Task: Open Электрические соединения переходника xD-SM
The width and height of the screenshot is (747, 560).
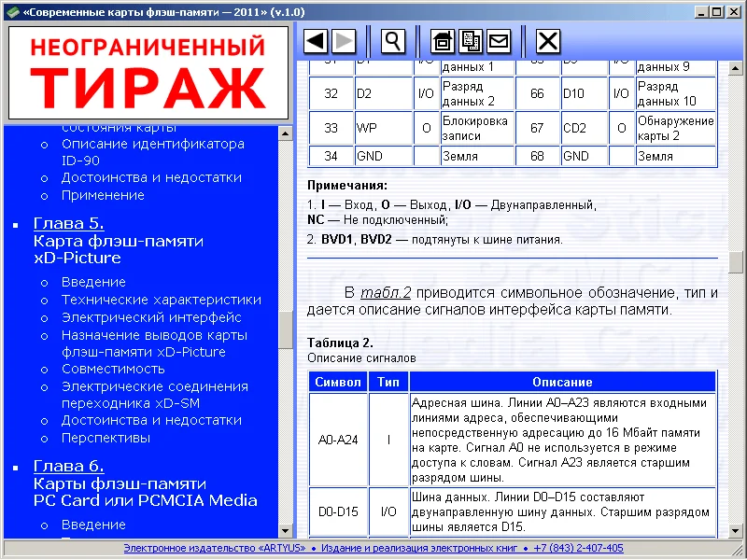Action: 155,395
